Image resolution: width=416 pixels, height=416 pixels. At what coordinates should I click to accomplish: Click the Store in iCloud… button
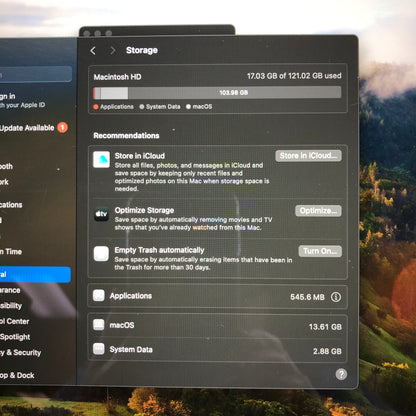(308, 156)
